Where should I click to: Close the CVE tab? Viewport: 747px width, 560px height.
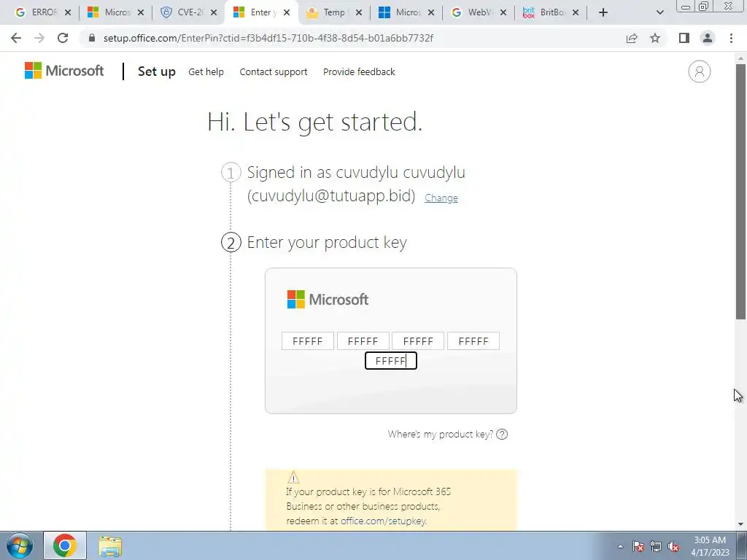click(214, 13)
